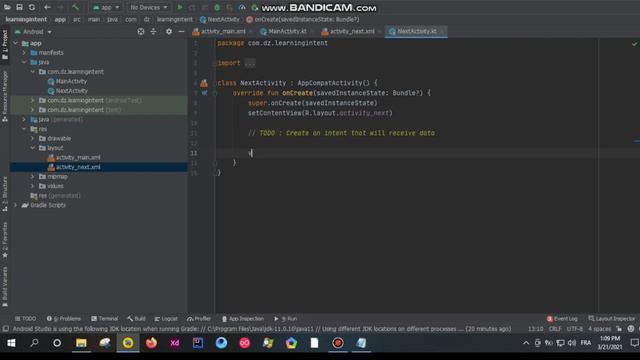The image size is (640, 360).
Task: Open the Favorites side tab
Action: click(x=5, y=240)
